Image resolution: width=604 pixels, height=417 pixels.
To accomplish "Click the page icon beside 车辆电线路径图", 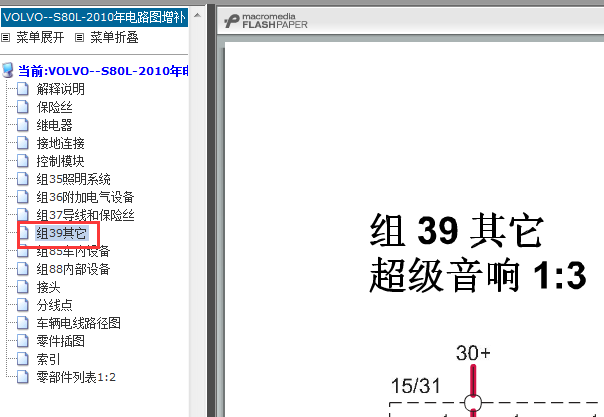I will pos(23,323).
